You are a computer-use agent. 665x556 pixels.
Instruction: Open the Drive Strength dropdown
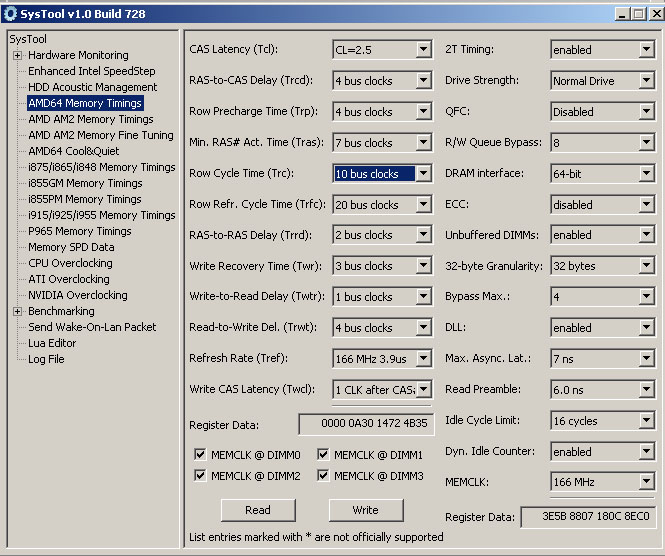[x=603, y=81]
